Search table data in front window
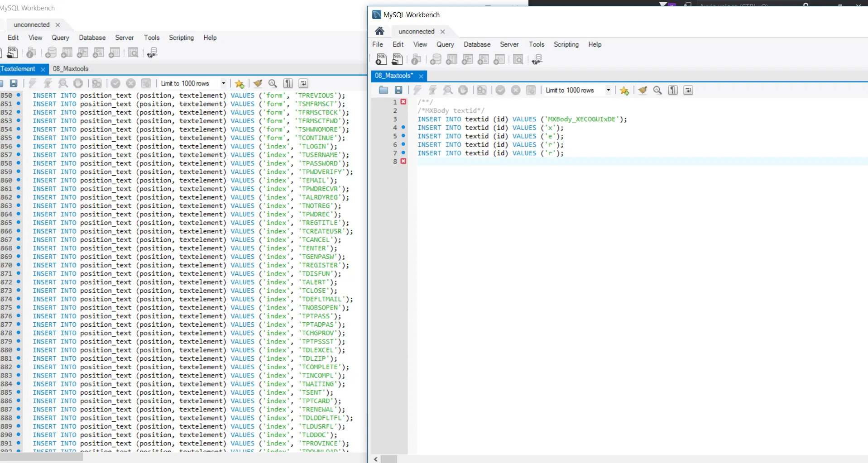This screenshot has height=463, width=868. point(518,59)
